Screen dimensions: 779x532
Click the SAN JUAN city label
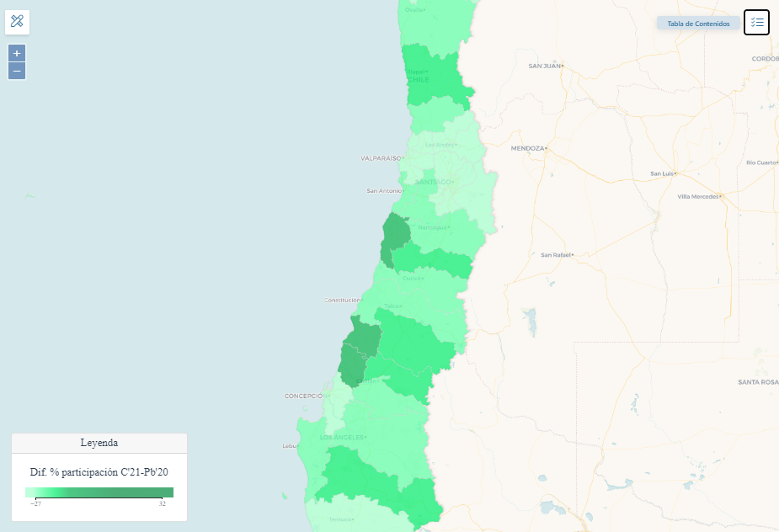545,66
